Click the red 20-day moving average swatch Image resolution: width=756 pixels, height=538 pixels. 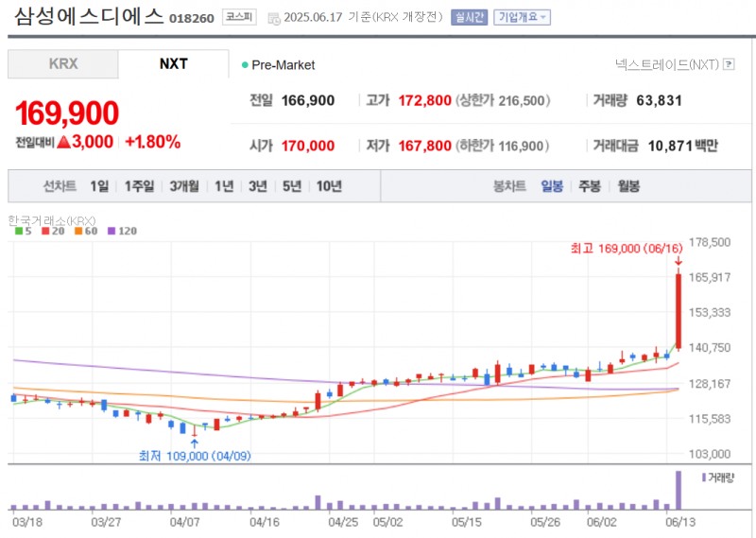pos(45,231)
